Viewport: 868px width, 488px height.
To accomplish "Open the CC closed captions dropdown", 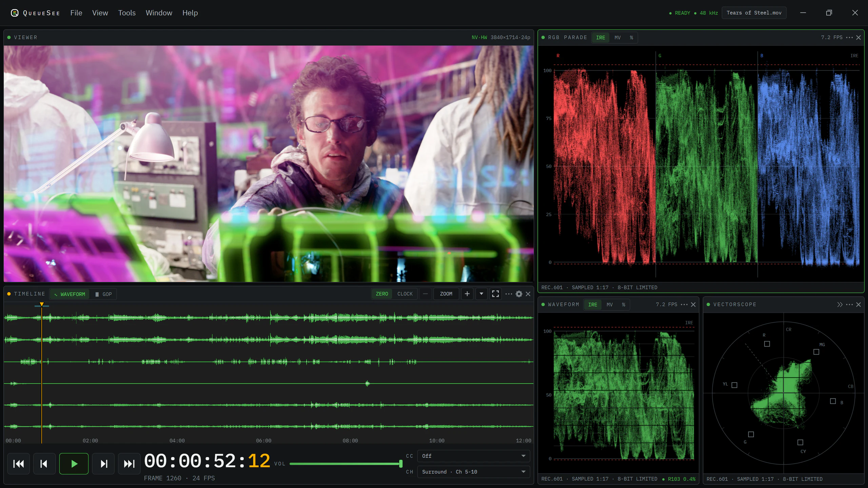I will pyautogui.click(x=473, y=456).
